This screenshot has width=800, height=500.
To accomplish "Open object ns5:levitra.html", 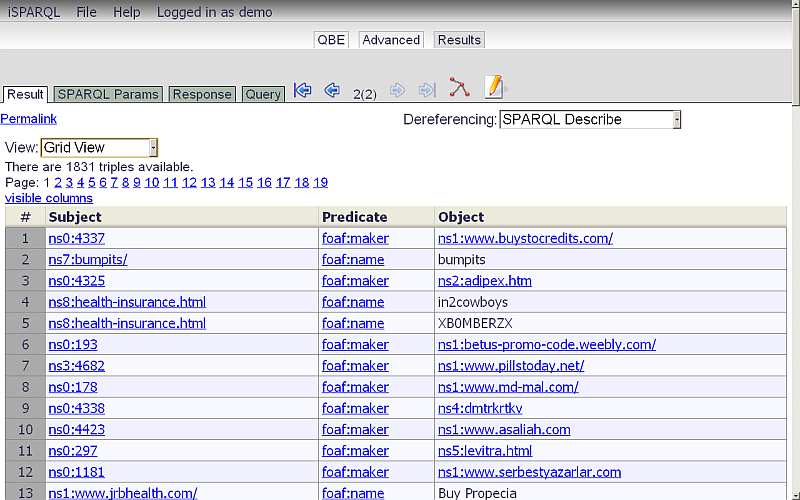I will point(485,451).
